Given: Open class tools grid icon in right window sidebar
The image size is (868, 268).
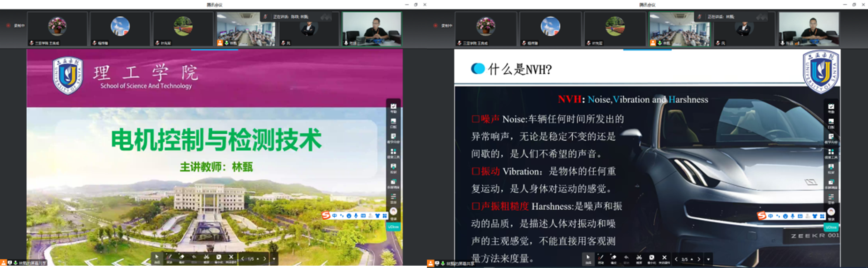Looking at the screenshot, I should [831, 153].
